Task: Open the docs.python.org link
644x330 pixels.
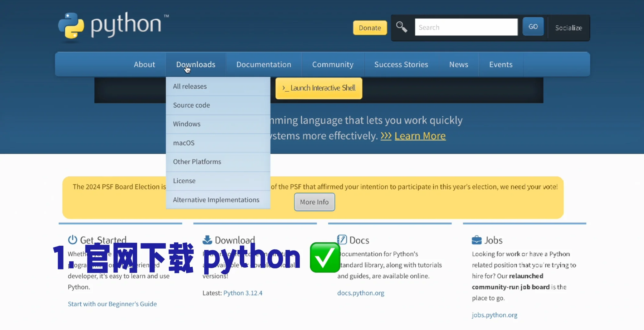Action: point(361,293)
